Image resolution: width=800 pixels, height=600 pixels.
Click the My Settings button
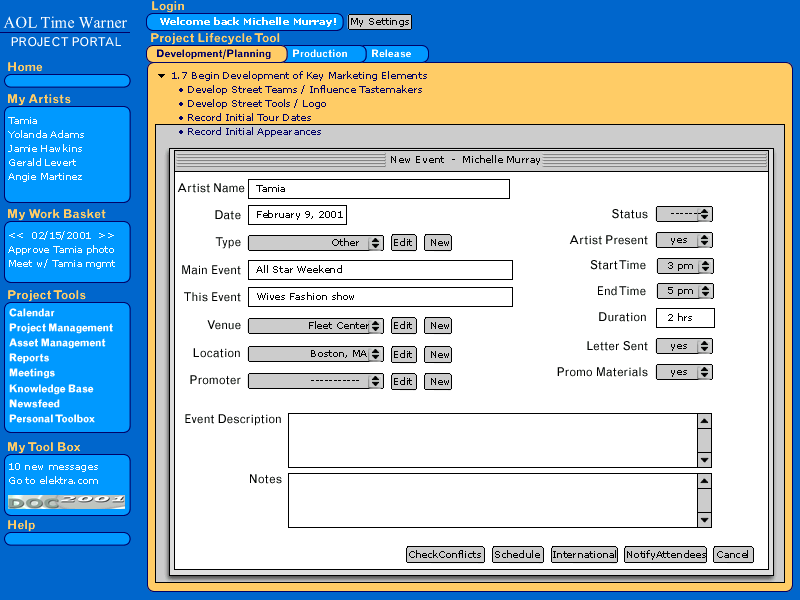pos(380,22)
